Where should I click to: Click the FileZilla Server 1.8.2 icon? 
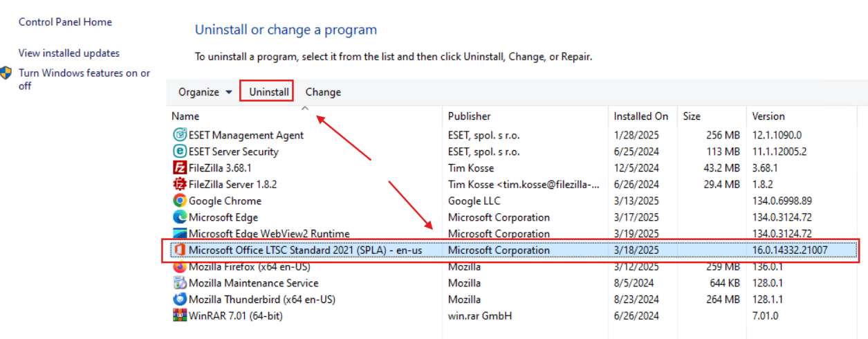pyautogui.click(x=179, y=185)
